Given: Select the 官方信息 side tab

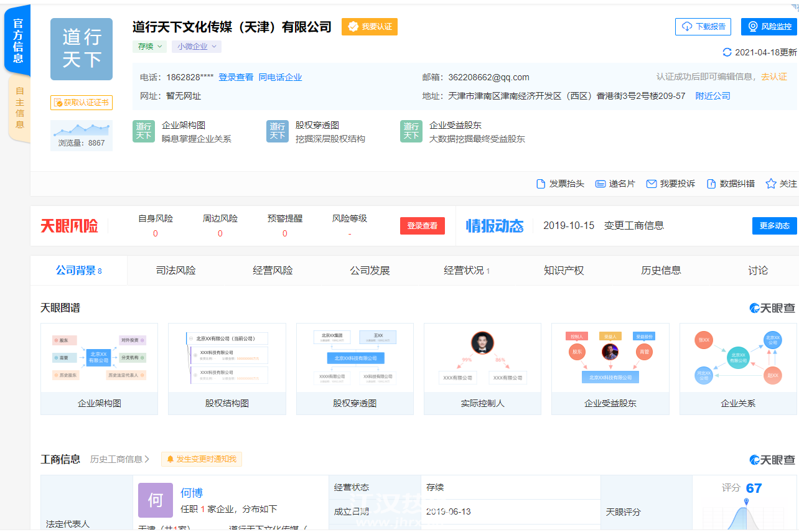Looking at the screenshot, I should point(18,41).
